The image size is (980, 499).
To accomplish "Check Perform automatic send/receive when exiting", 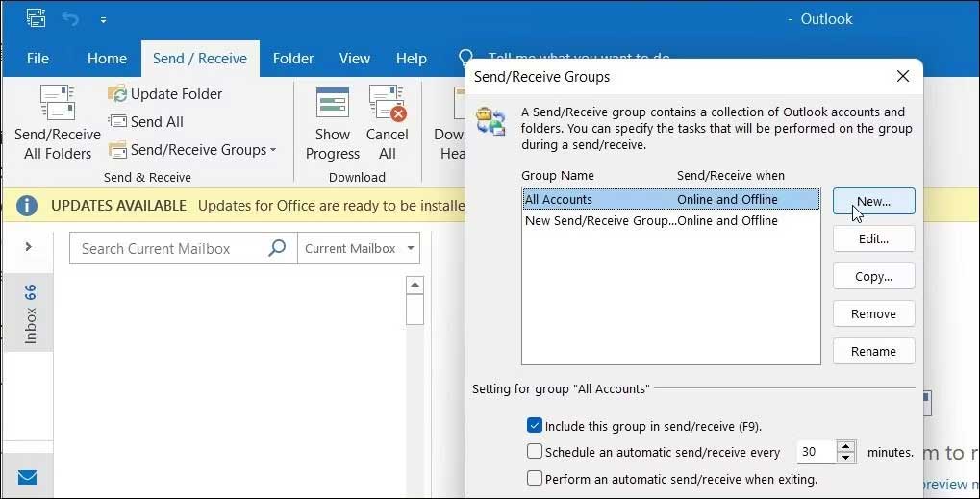I will 535,478.
